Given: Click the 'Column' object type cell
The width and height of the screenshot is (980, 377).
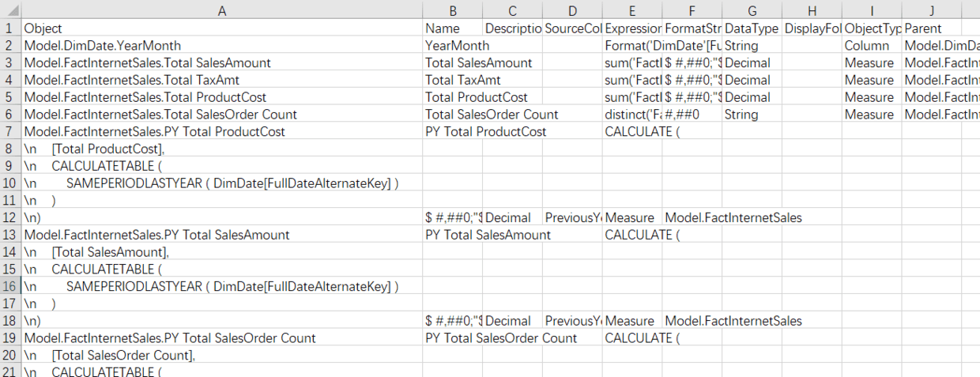Looking at the screenshot, I should click(x=872, y=46).
